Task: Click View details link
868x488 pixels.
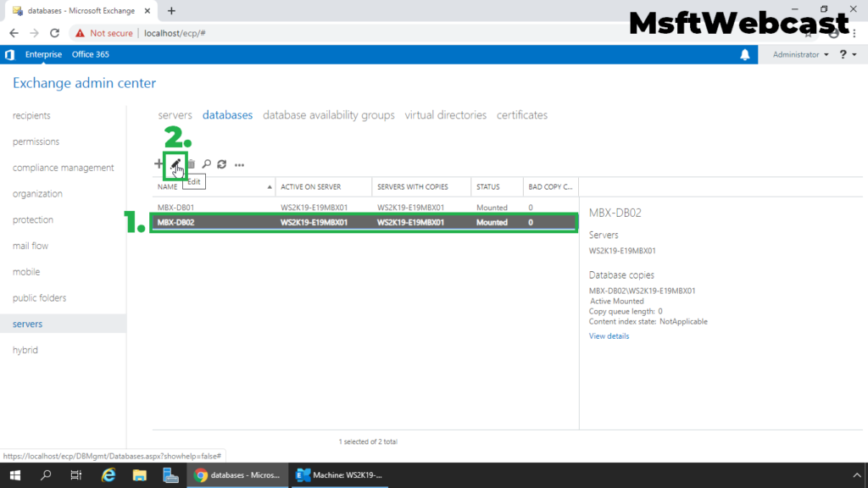Action: click(609, 335)
